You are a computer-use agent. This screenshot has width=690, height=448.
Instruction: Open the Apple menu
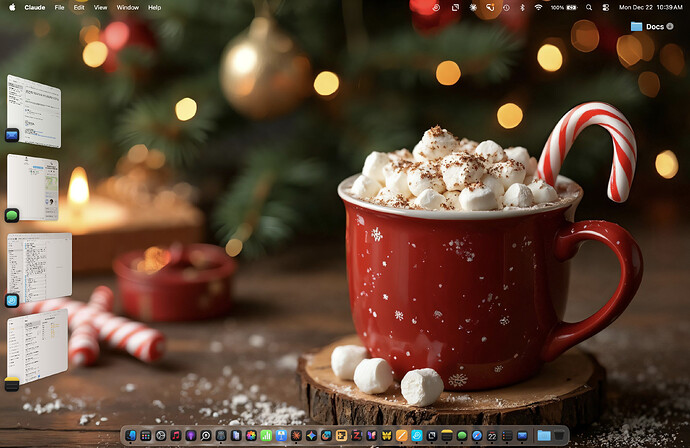[x=11, y=7]
